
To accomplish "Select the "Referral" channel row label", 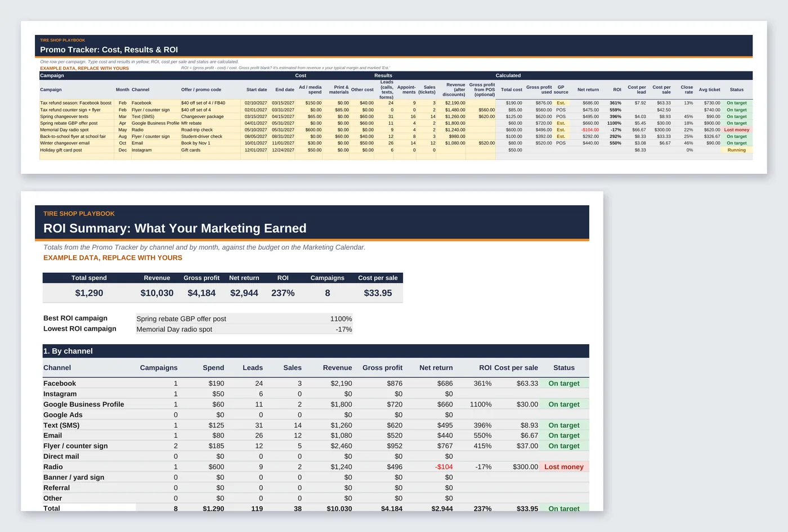I will pos(57,488).
